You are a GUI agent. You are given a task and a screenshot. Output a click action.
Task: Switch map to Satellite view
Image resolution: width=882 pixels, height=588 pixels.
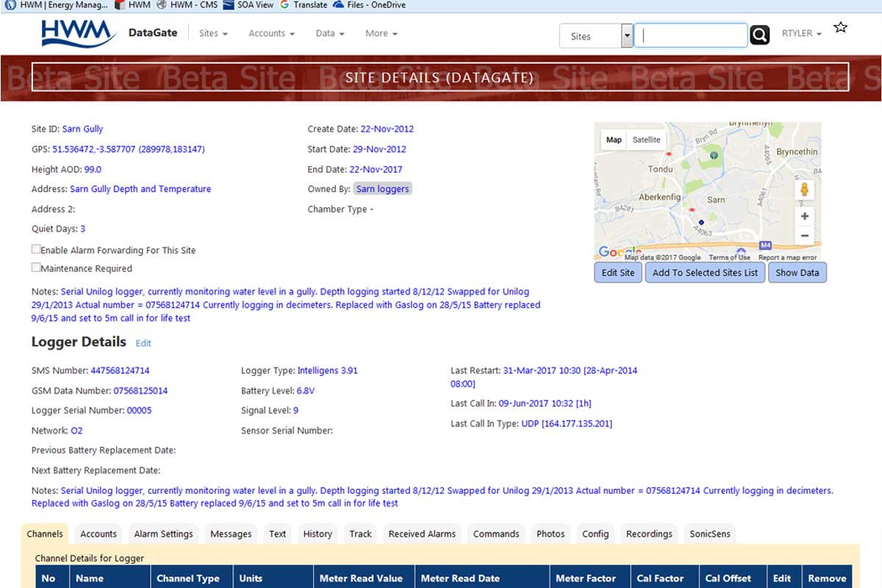pos(646,140)
